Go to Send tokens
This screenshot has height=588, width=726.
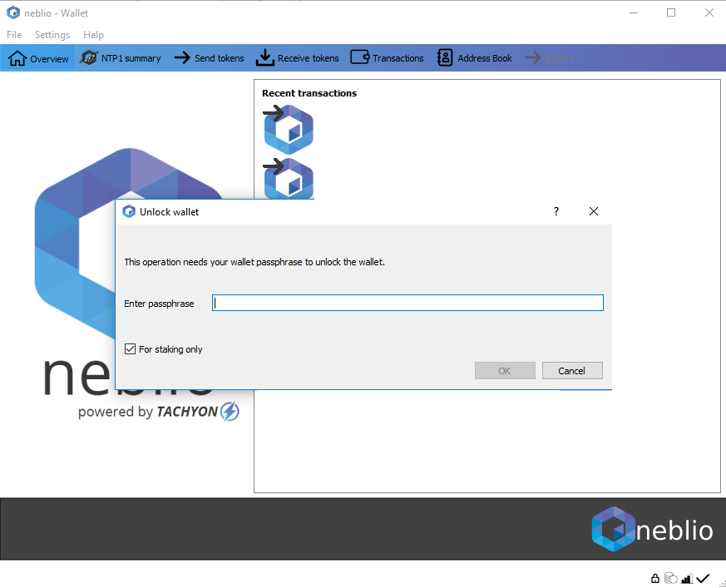click(209, 58)
